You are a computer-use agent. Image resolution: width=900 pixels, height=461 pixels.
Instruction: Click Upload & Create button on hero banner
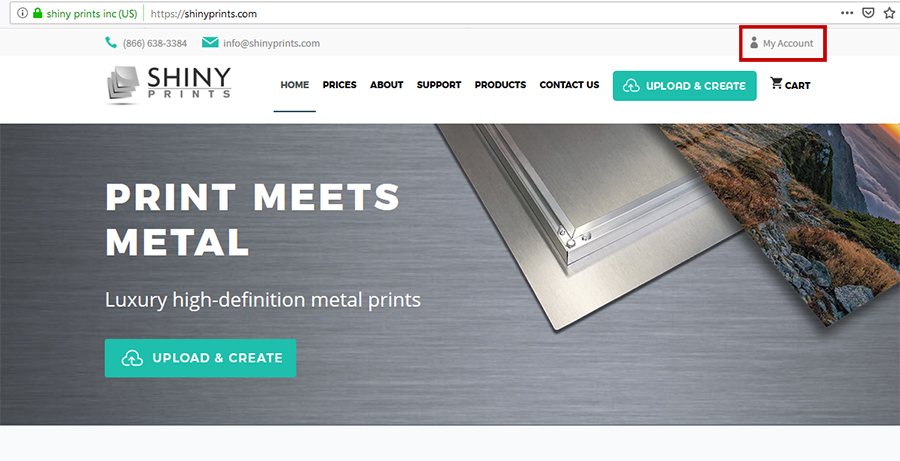tap(200, 358)
